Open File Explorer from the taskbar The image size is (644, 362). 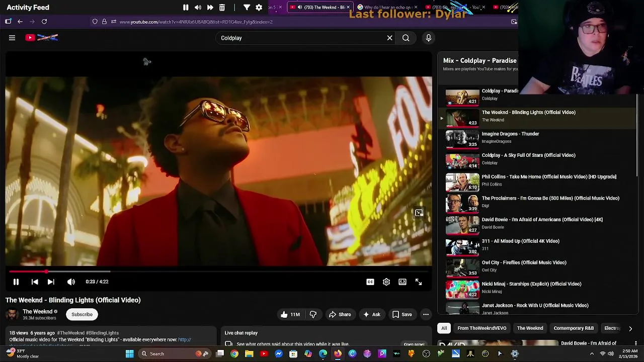coord(249,354)
